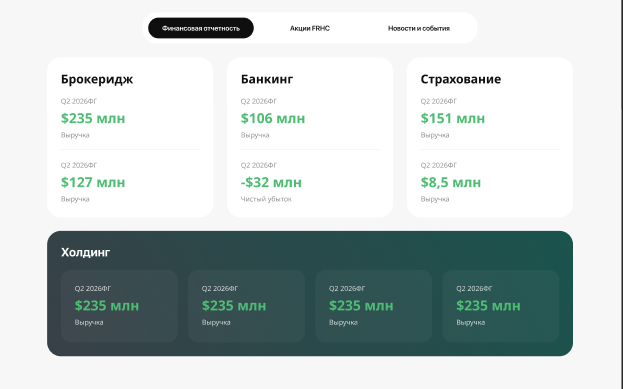This screenshot has width=623, height=389.
Task: Click the Банкинг card heading
Action: [267, 79]
